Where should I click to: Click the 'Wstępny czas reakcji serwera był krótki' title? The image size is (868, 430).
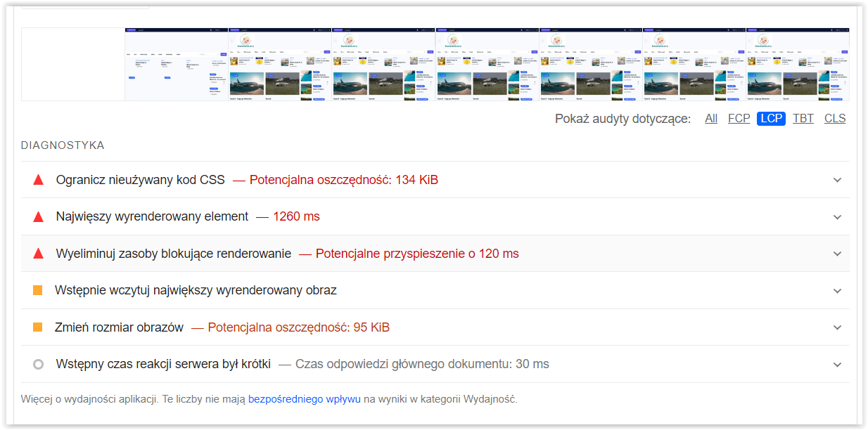(163, 364)
